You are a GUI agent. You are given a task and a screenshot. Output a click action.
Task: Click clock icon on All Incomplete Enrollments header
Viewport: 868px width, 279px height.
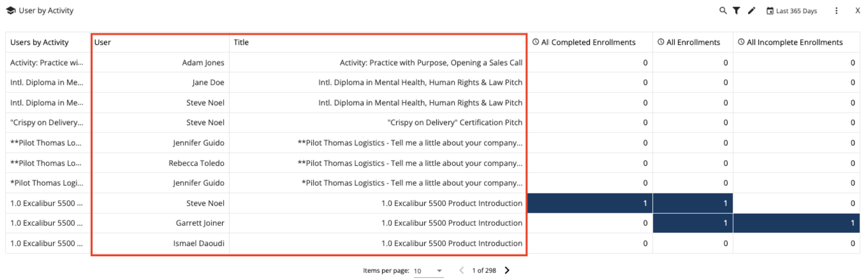(741, 42)
